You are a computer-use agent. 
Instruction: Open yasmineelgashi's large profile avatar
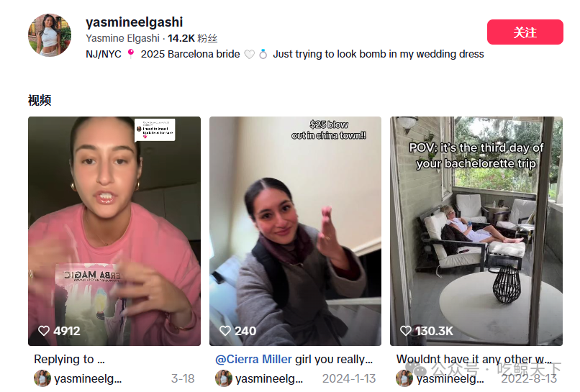[x=50, y=35]
